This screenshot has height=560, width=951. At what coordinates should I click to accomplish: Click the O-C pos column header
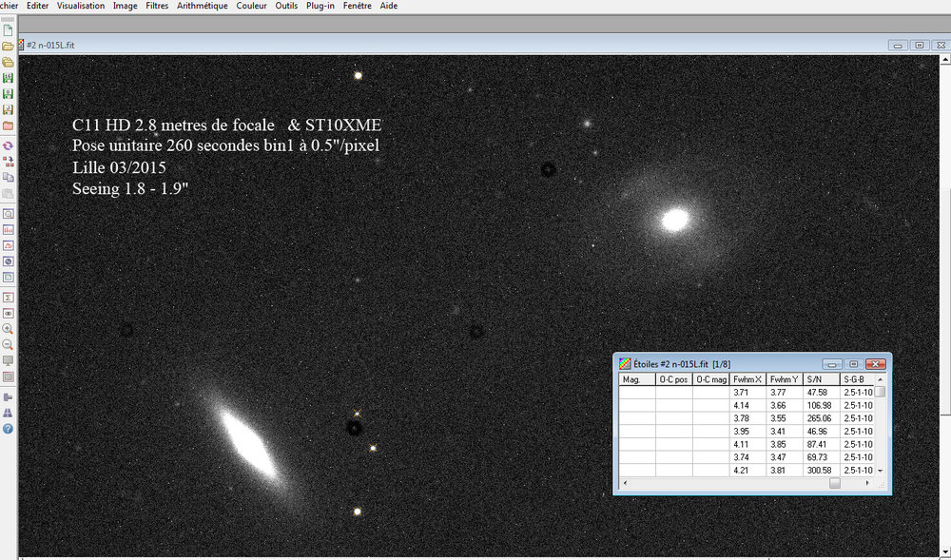(x=674, y=379)
